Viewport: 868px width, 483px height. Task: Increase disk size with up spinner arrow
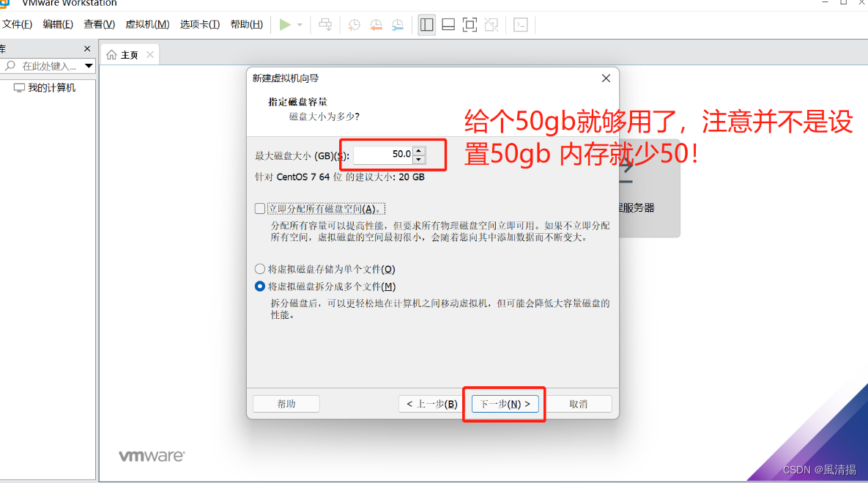pyautogui.click(x=419, y=151)
